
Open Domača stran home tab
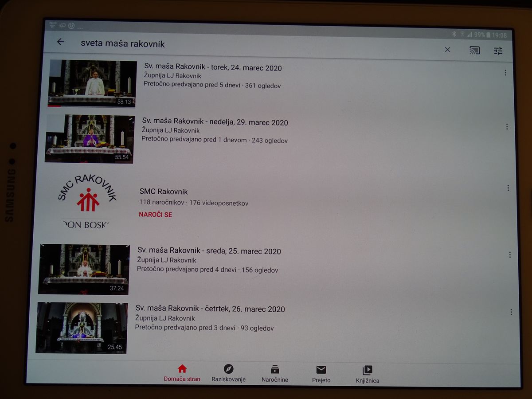coord(182,373)
